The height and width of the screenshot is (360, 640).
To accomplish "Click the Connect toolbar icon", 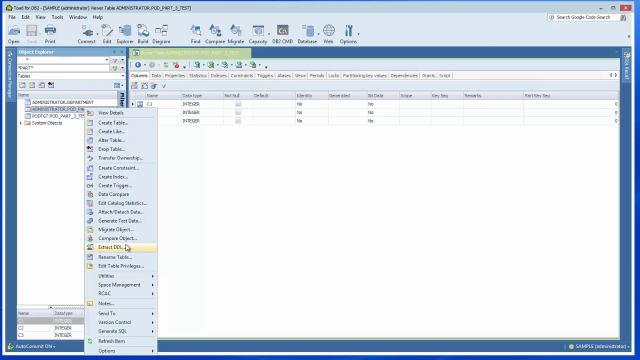I will point(86,34).
